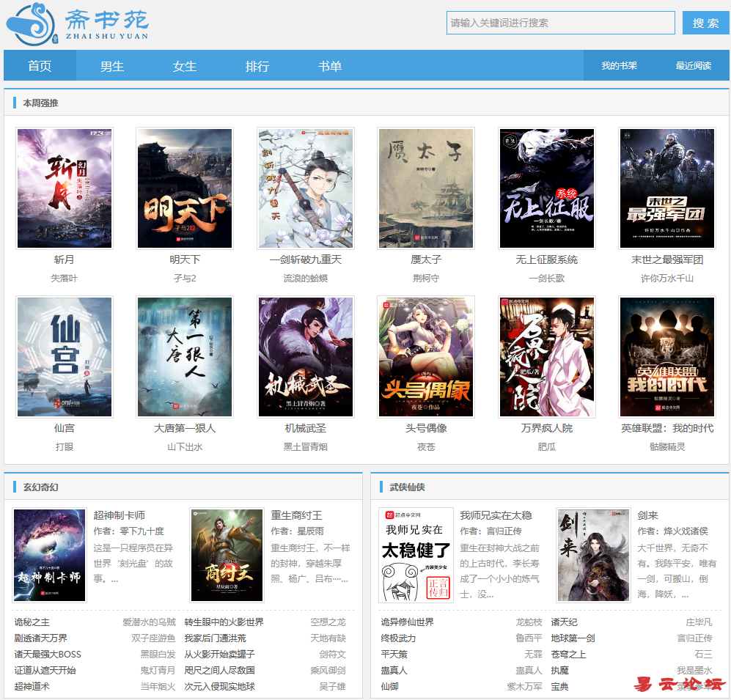Click author 爱潜水的乌贼

point(149,622)
